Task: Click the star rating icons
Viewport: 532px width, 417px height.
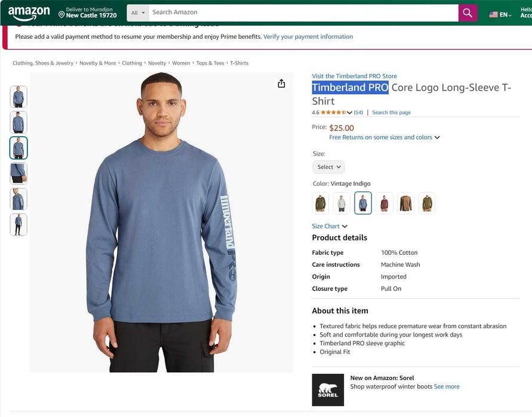Action: 333,112
